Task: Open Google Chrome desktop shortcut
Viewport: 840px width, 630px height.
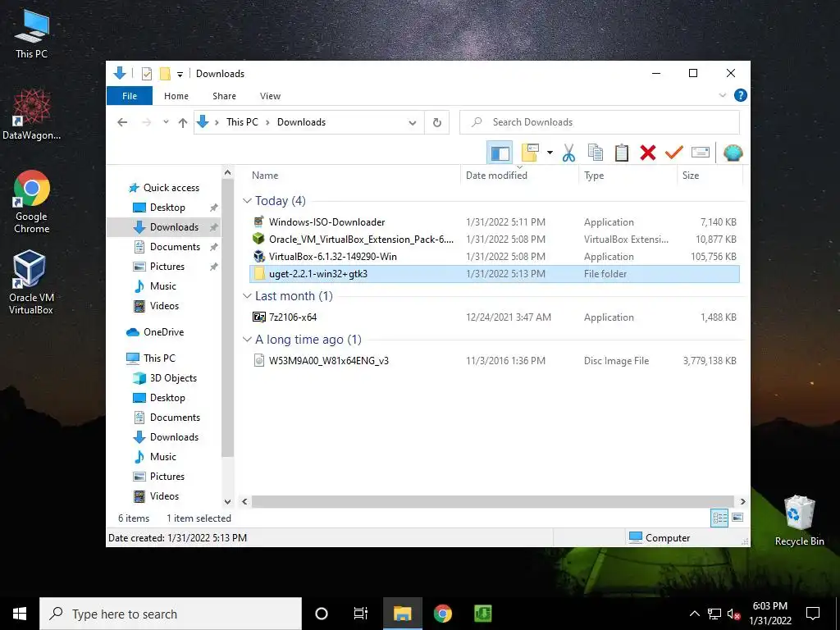Action: point(32,202)
